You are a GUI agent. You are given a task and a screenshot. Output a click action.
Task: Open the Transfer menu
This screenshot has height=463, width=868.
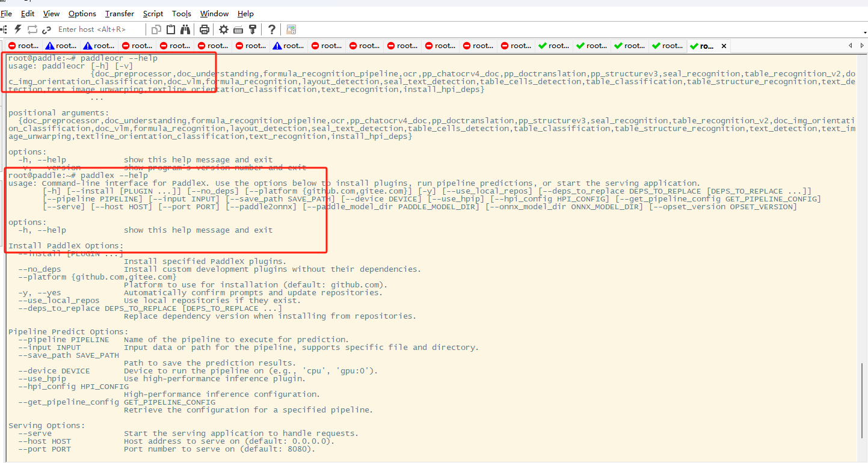120,13
